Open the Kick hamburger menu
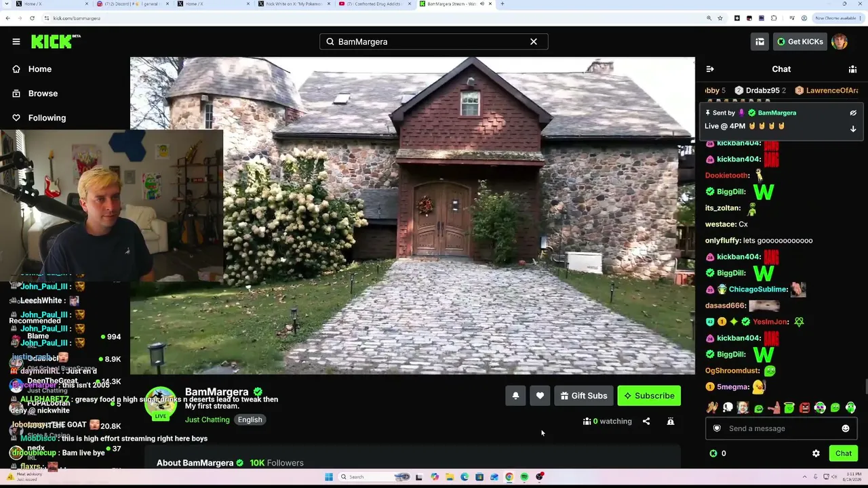The width and height of the screenshot is (868, 488). pos(16,41)
